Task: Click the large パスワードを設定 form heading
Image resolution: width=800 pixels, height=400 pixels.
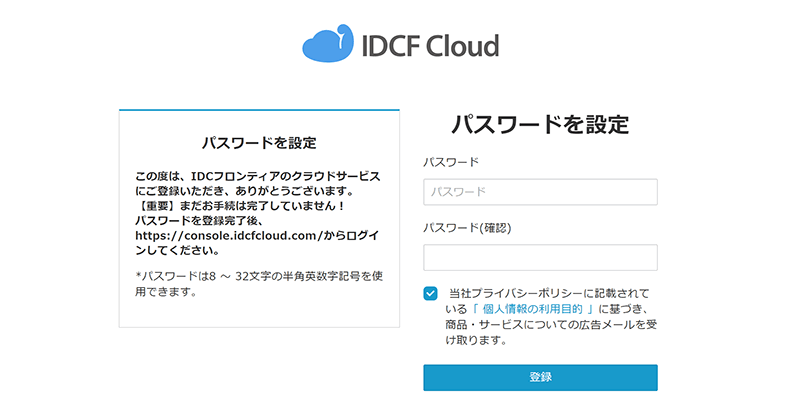Action: click(540, 125)
